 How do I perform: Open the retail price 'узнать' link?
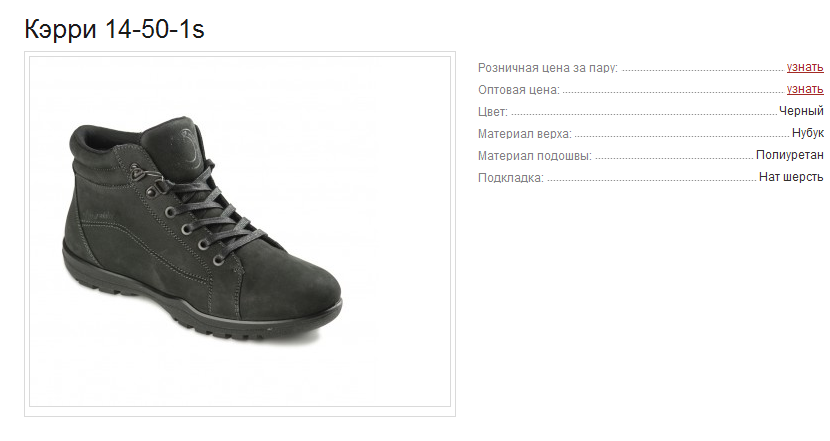tap(805, 67)
